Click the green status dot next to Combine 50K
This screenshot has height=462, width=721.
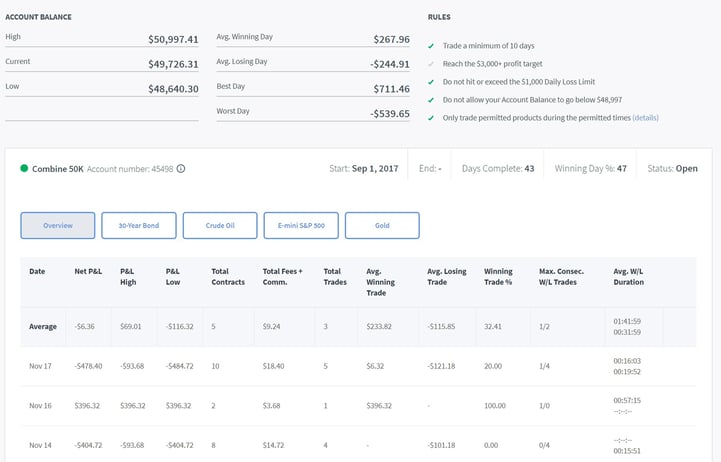[x=24, y=168]
